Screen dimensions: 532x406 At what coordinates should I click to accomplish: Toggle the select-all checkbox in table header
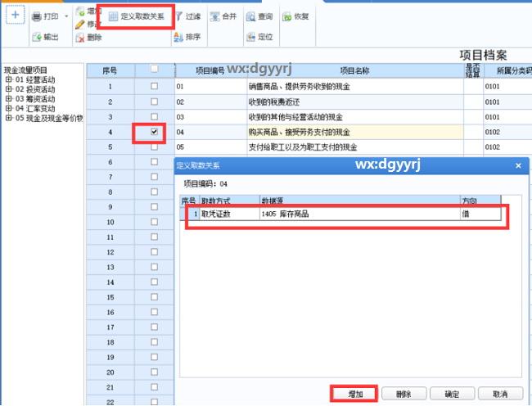(155, 70)
